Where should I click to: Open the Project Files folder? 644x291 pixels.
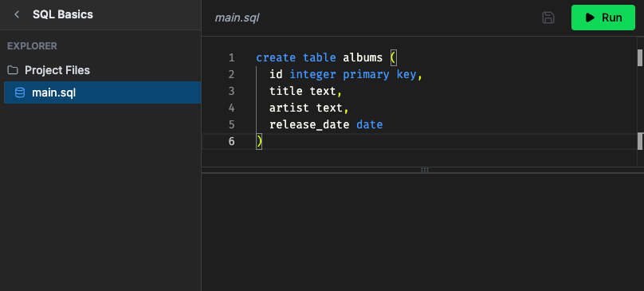pyautogui.click(x=57, y=70)
